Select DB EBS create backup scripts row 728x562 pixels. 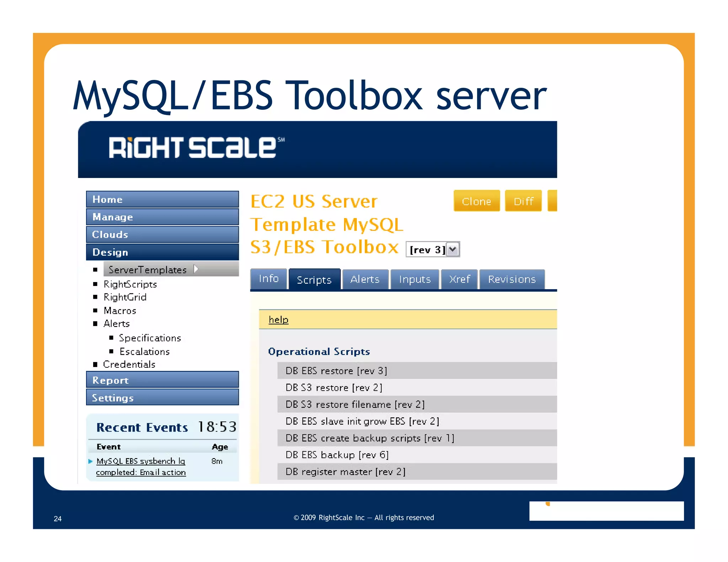pos(417,438)
